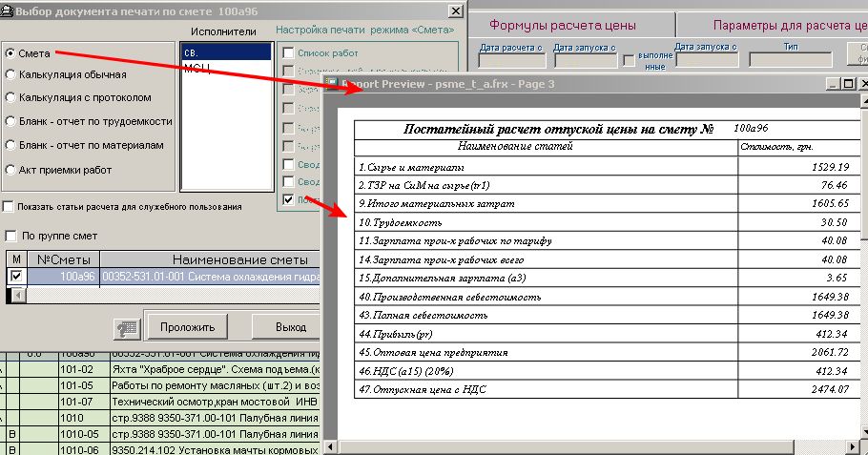Image resolution: width=868 pixels, height=455 pixels.
Task: Click the keyboard help icon beside Проложить
Action: click(x=126, y=327)
